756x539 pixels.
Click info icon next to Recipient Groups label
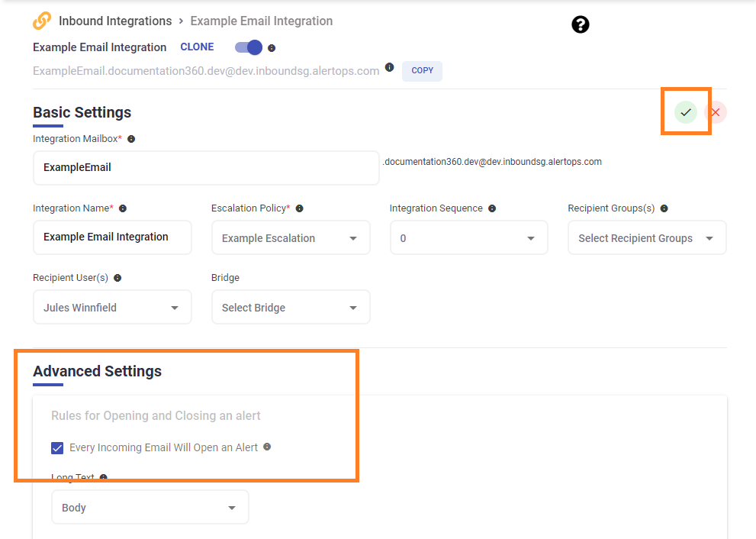point(664,208)
